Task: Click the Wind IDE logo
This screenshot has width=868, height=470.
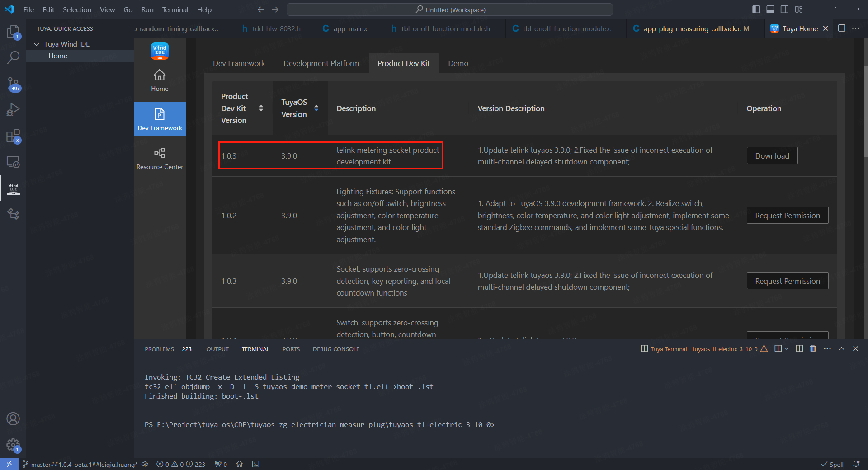Action: tap(160, 51)
